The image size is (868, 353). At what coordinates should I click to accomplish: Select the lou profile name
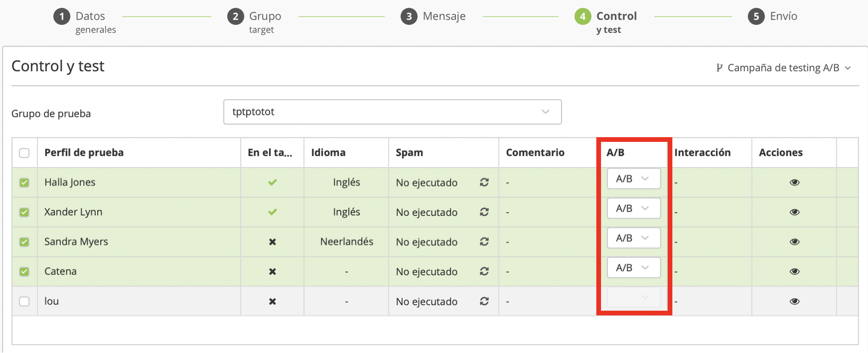51,301
